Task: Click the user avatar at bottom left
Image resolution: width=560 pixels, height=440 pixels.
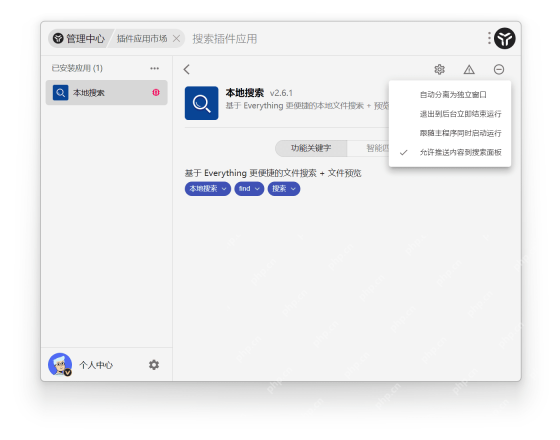Action: pos(60,364)
